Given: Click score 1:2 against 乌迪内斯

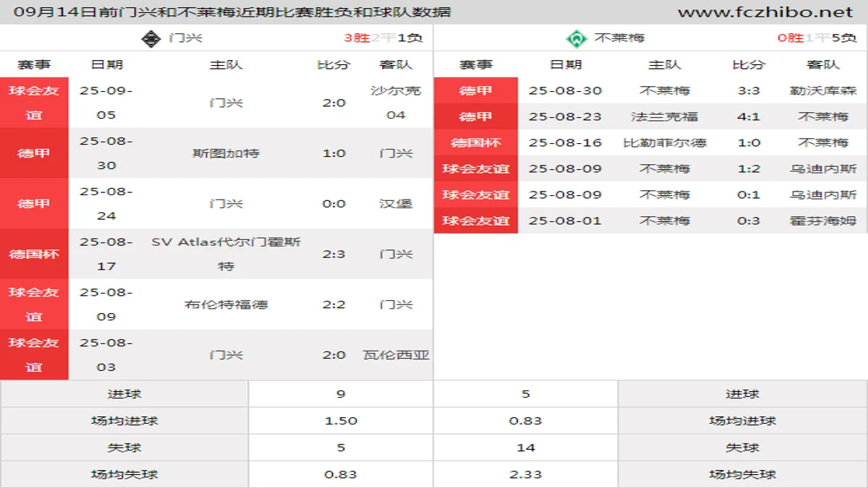Looking at the screenshot, I should click(x=749, y=168).
